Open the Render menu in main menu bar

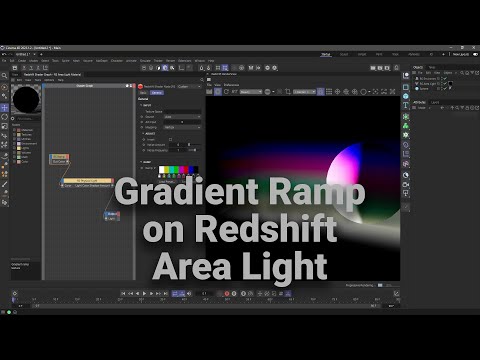click(170, 61)
